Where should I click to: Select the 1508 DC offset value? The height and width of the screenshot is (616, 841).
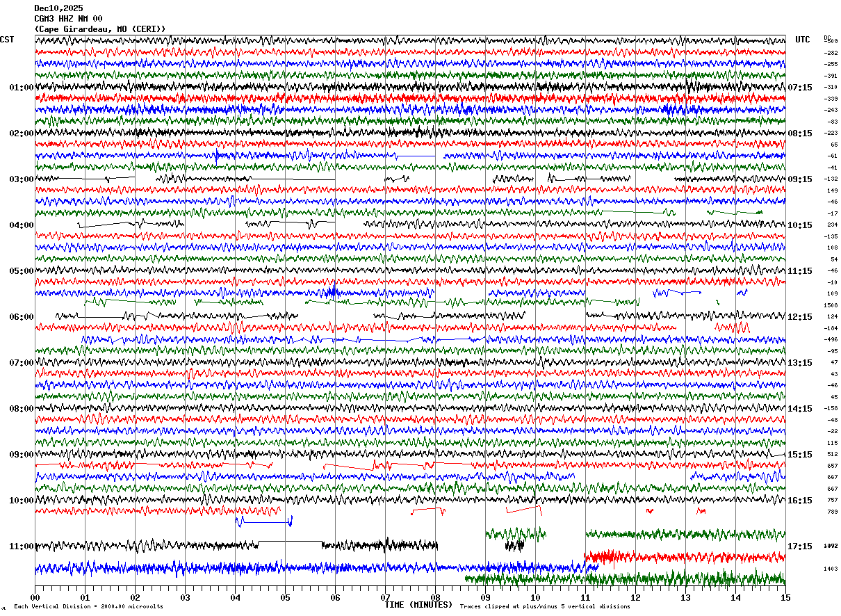pos(831,305)
